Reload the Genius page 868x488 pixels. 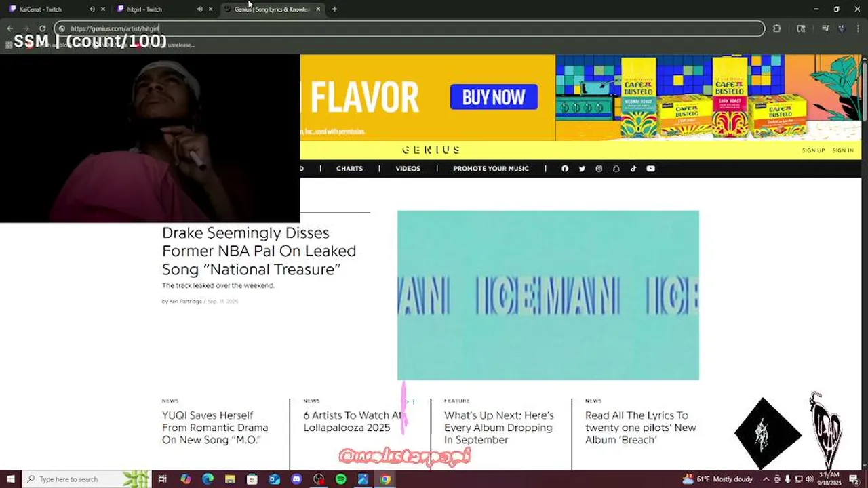pyautogui.click(x=43, y=28)
